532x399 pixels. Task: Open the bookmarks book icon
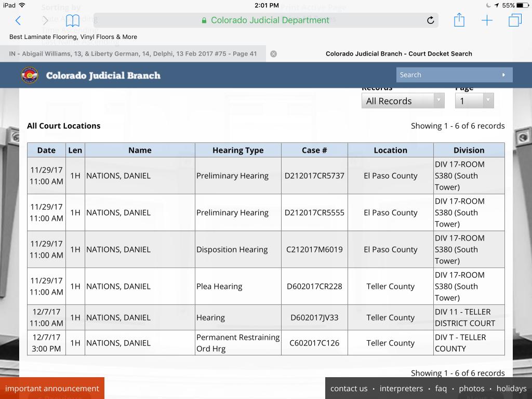pyautogui.click(x=73, y=21)
